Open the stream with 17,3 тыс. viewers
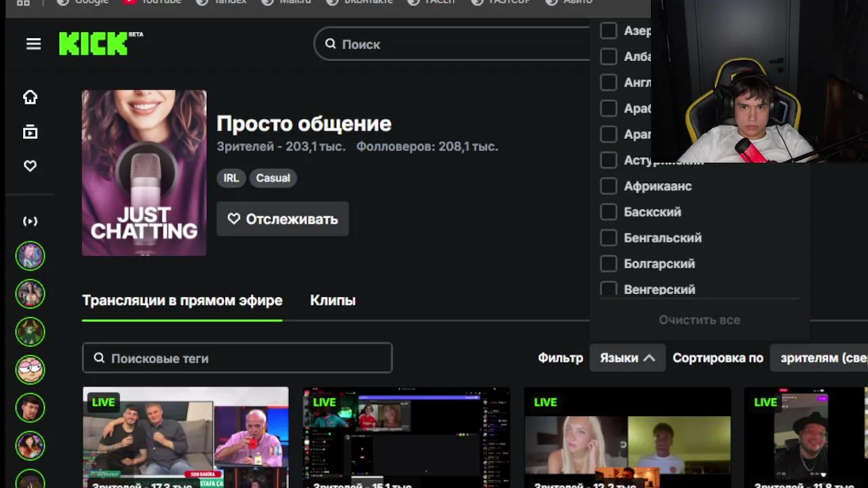This screenshot has height=488, width=868. click(185, 437)
